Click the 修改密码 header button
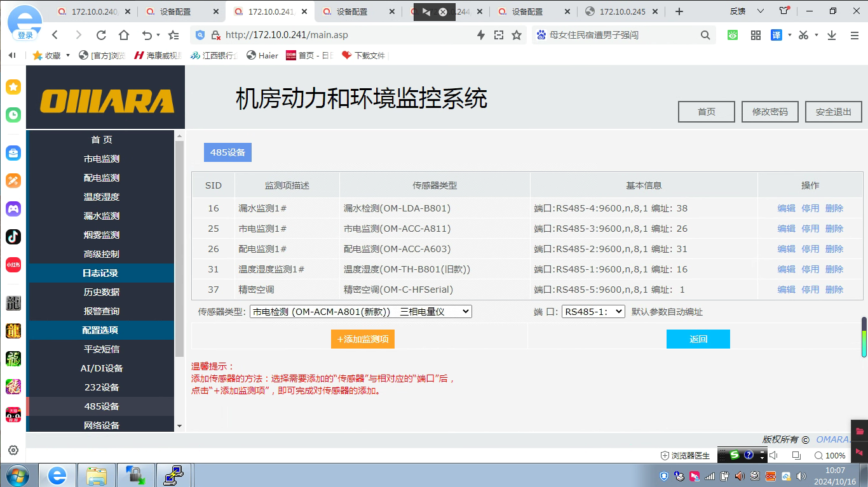The height and width of the screenshot is (487, 868). point(770,112)
